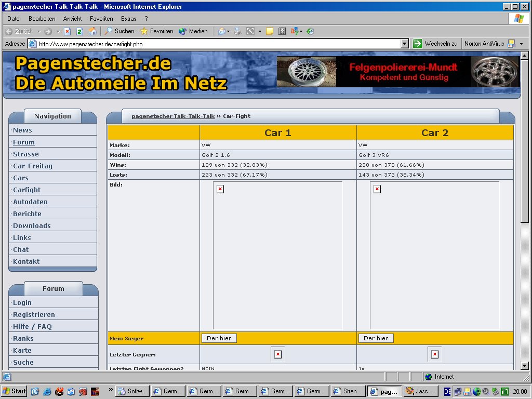Image resolution: width=532 pixels, height=399 pixels.
Task: Click the yellow note toolbar icon
Action: point(270,32)
